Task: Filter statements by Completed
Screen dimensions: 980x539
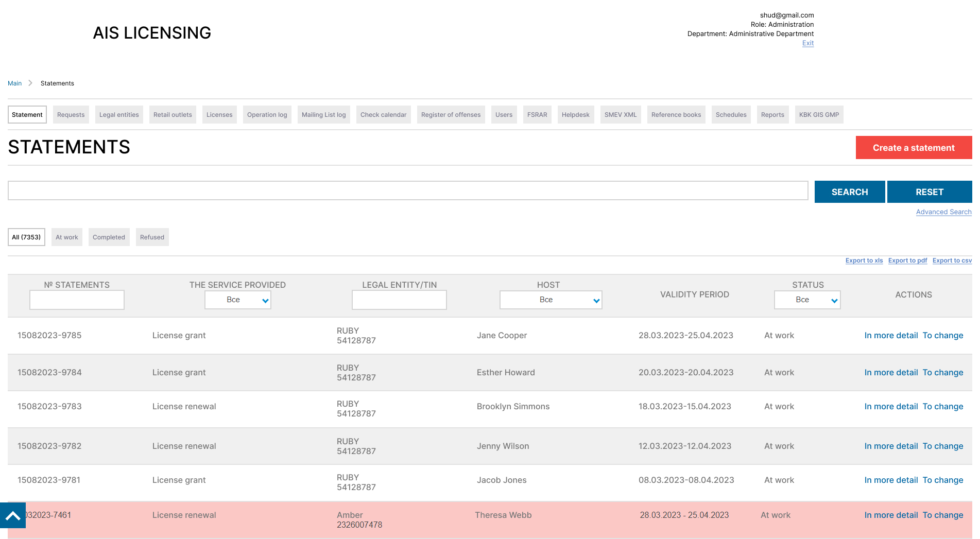Action: point(109,237)
